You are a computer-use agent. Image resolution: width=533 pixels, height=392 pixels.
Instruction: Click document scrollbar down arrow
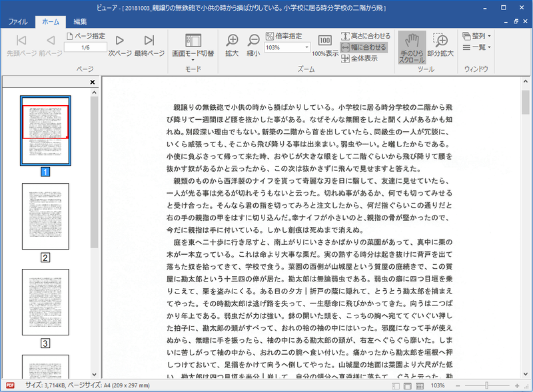coord(526,374)
